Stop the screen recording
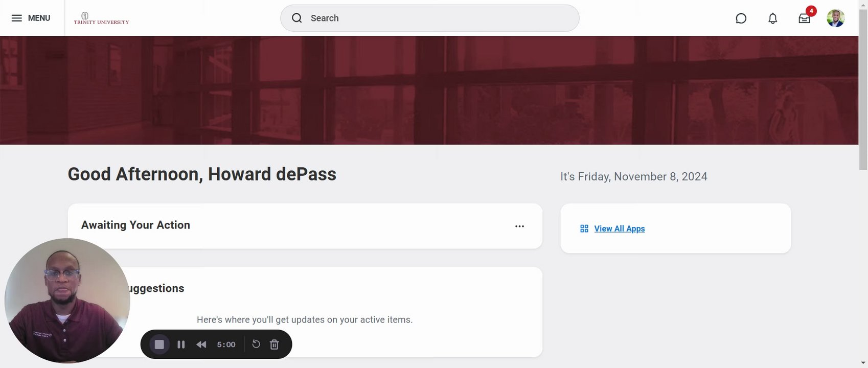 point(159,344)
